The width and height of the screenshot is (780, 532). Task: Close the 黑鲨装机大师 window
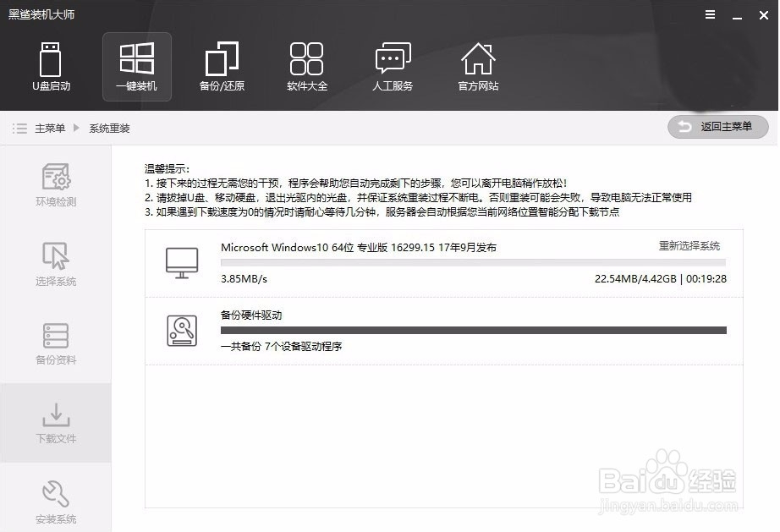[764, 15]
